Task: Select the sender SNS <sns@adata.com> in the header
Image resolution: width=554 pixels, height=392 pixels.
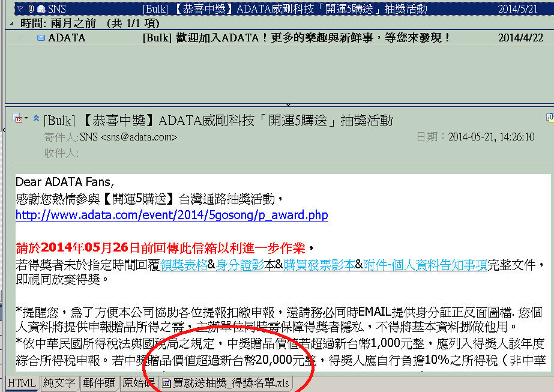Action: pos(128,137)
